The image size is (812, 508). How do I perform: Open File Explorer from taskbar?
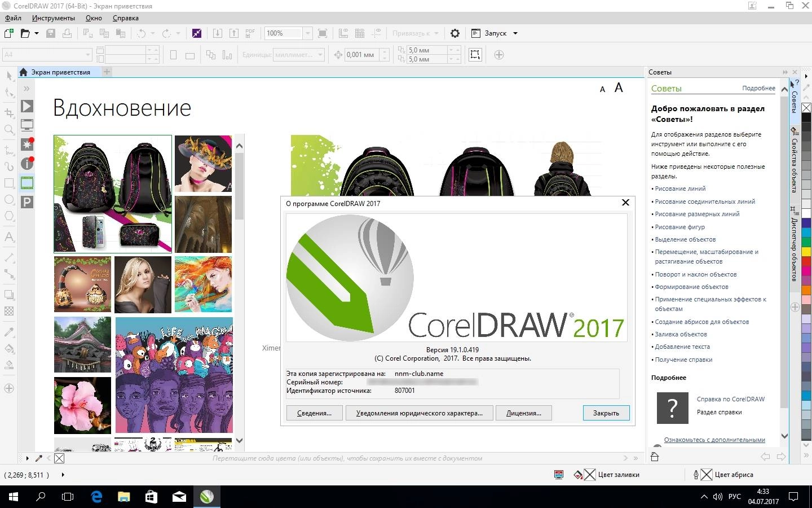coord(123,497)
